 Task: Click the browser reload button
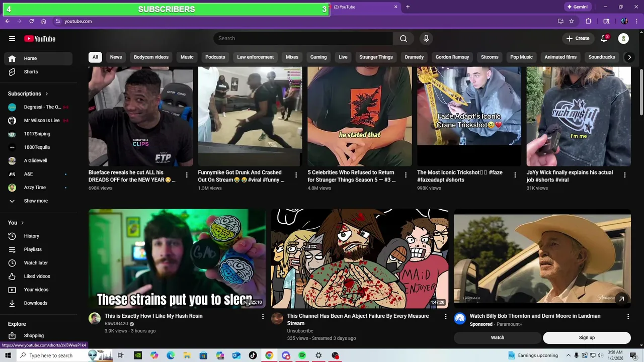tap(31, 21)
